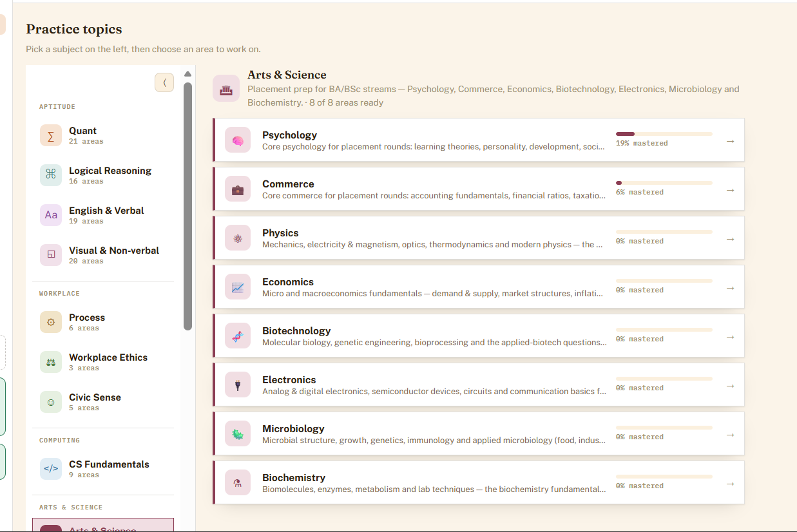Viewport: 797px width, 532px height.
Task: Click the Arts & Science header building icon
Action: coord(226,89)
